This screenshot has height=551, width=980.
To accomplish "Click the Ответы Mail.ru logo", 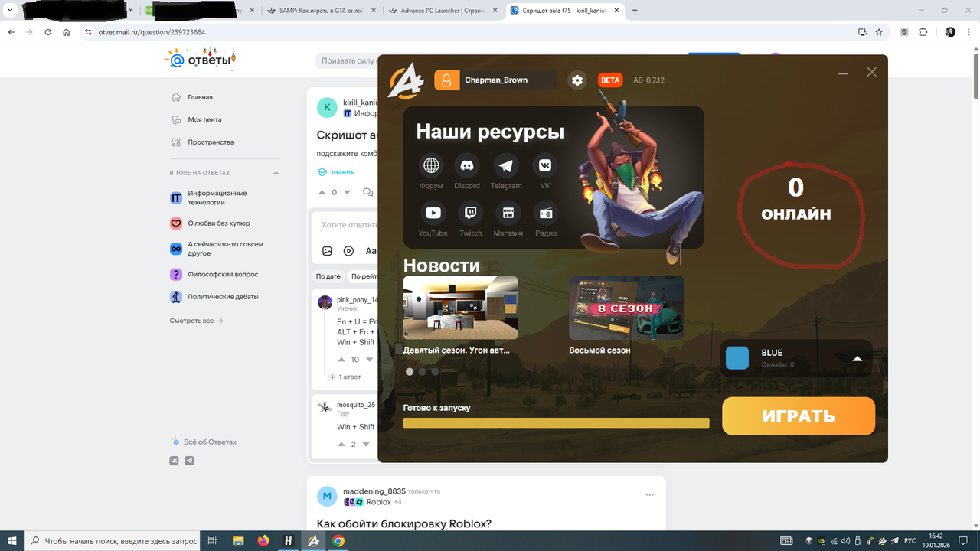I will tap(202, 60).
